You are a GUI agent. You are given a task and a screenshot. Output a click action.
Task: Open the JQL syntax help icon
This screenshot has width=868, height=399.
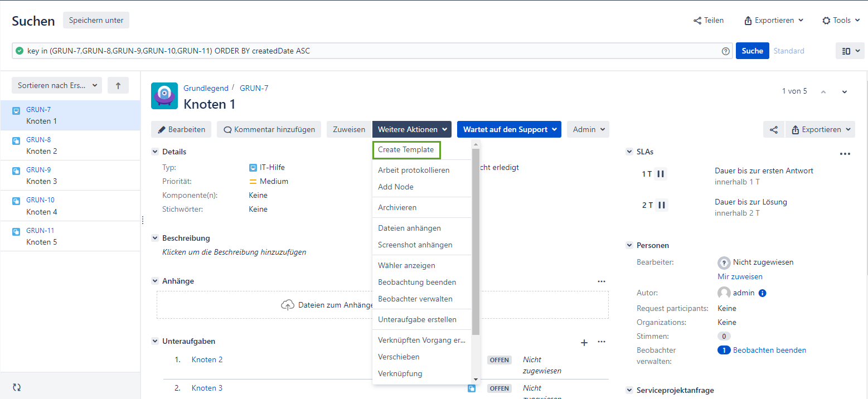click(x=725, y=51)
